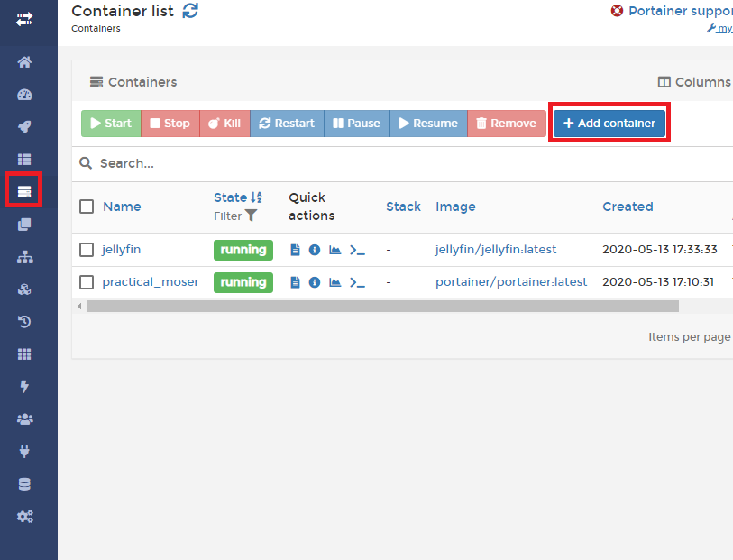Refresh the Container list with the sync icon
Screen dimensions: 733x560
190,10
